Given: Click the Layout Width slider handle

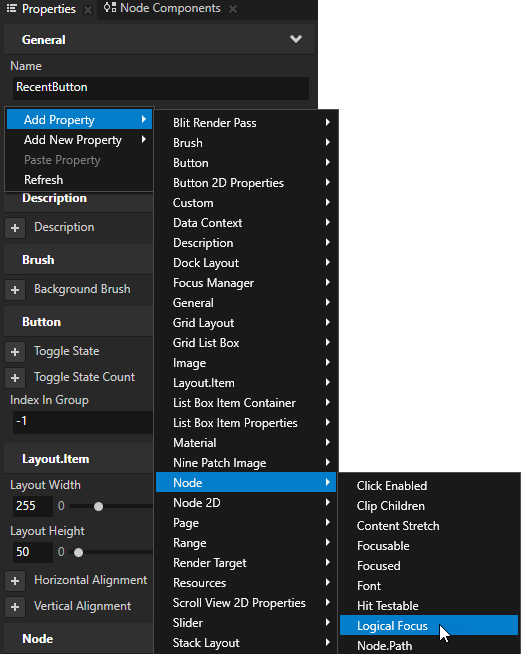Looking at the screenshot, I should coord(98,506).
